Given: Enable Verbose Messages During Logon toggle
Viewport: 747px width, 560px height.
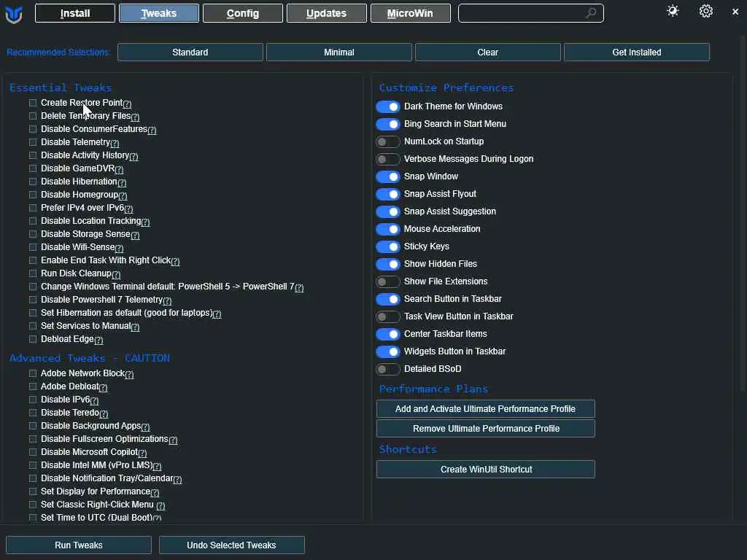Looking at the screenshot, I should (388, 159).
